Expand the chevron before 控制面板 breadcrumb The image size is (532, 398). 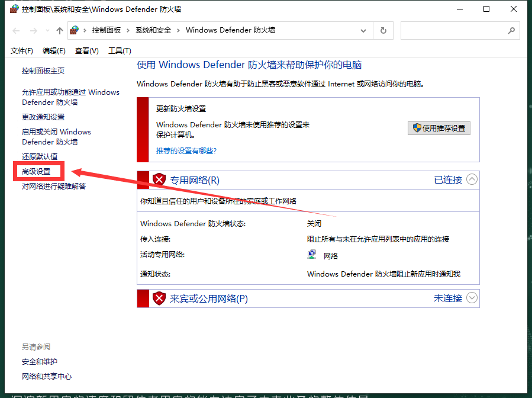point(85,31)
